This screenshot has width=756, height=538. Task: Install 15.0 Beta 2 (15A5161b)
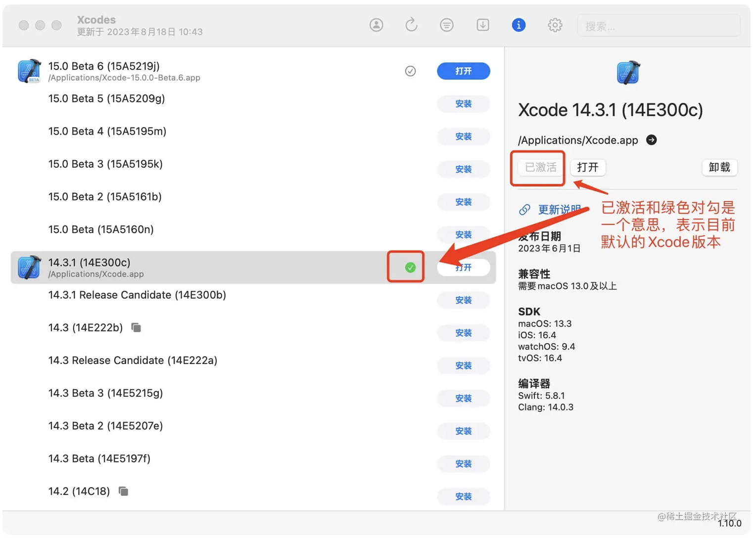pos(464,202)
